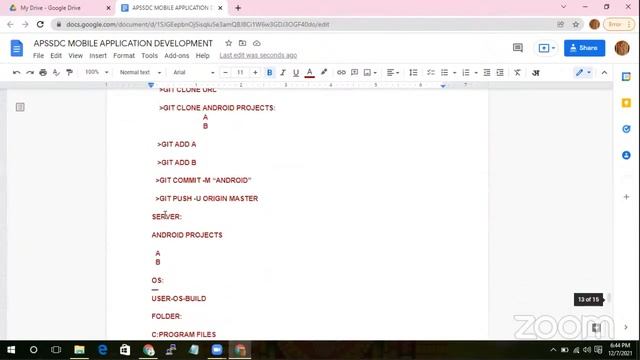The height and width of the screenshot is (360, 640).
Task: Decrease the indent
Action: 487,73
